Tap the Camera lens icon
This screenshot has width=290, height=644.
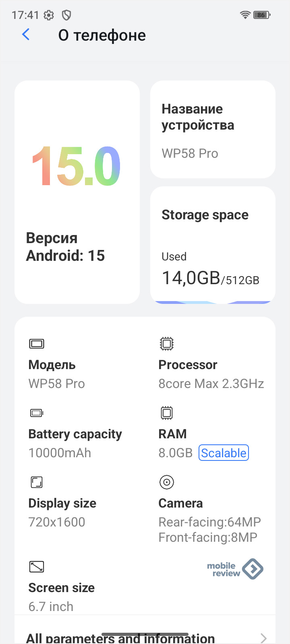click(x=166, y=482)
